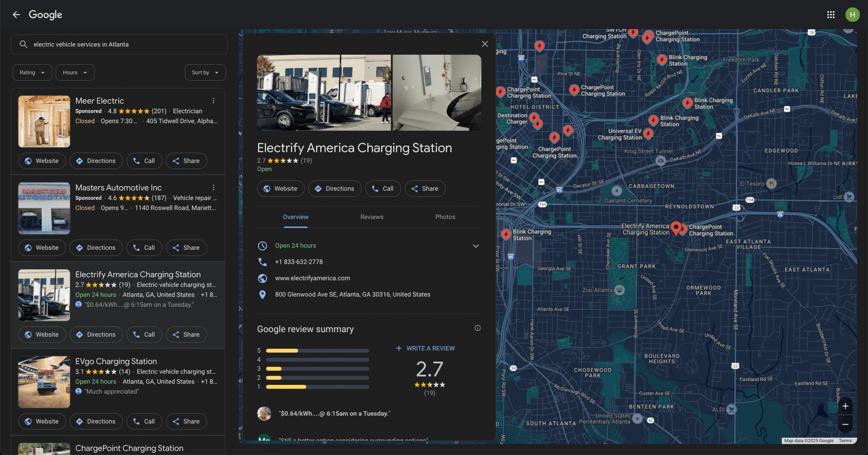The image size is (868, 455).
Task: Click the 1-star rating bar
Action: click(x=317, y=387)
